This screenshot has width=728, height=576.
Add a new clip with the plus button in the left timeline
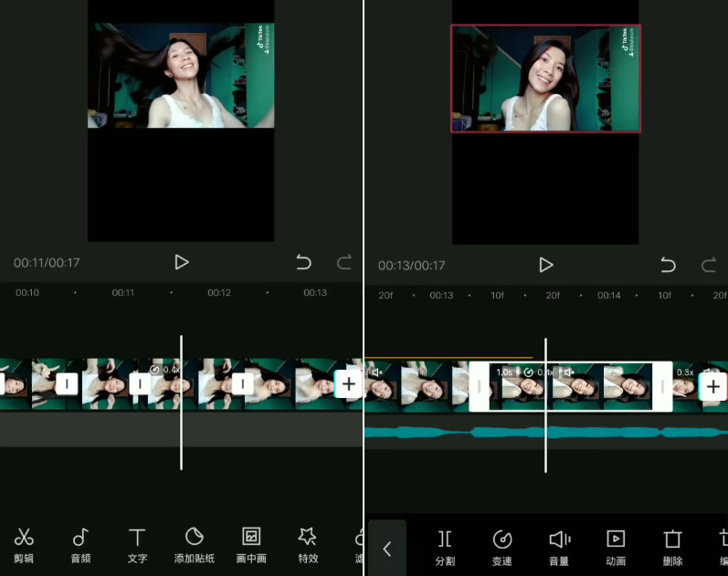coord(348,384)
